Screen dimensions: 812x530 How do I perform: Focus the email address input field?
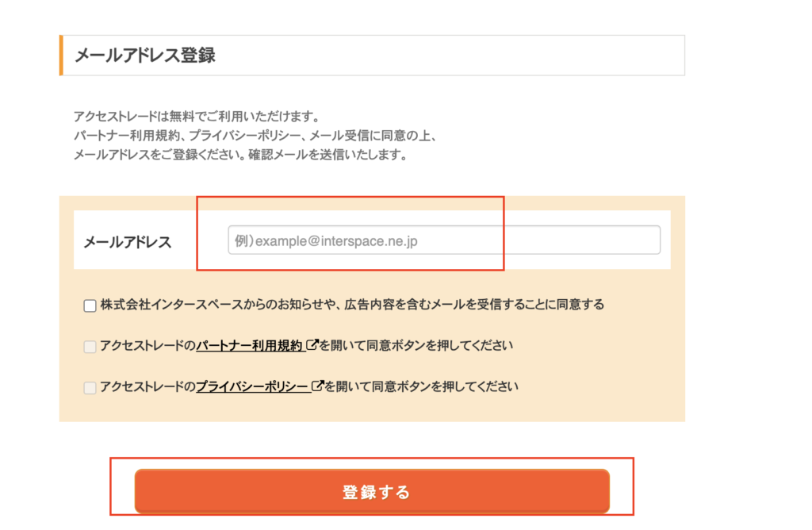[x=444, y=240]
